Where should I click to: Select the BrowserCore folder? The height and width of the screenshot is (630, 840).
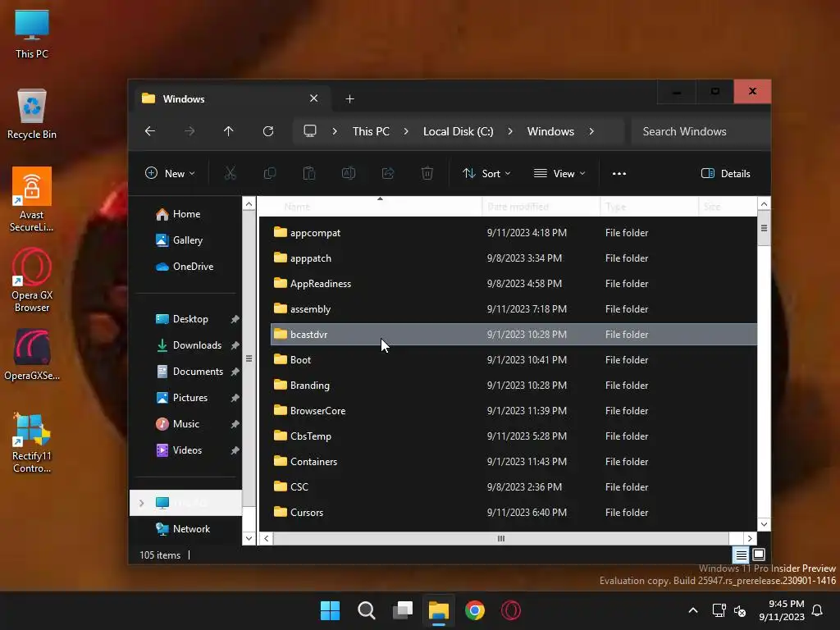coord(514,410)
